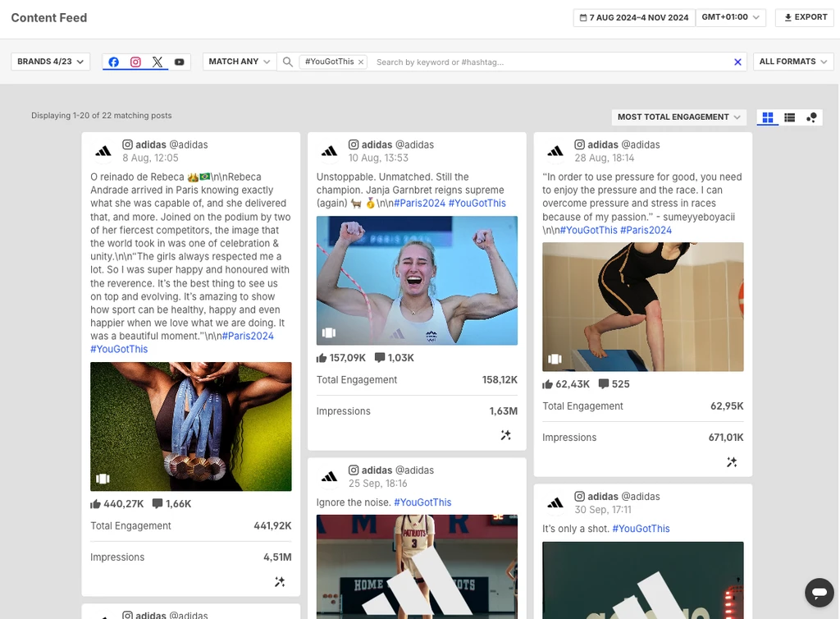Open the chat support widget
This screenshot has width=840, height=619.
[819, 592]
